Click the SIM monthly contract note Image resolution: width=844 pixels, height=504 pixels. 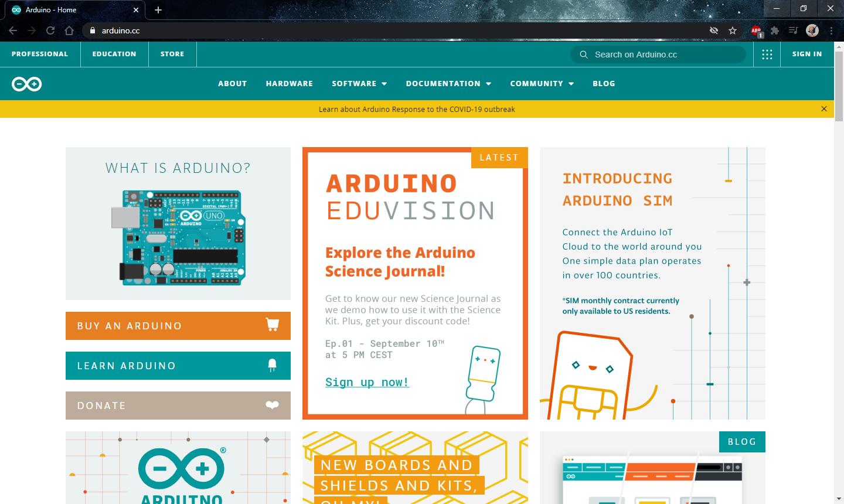(621, 306)
